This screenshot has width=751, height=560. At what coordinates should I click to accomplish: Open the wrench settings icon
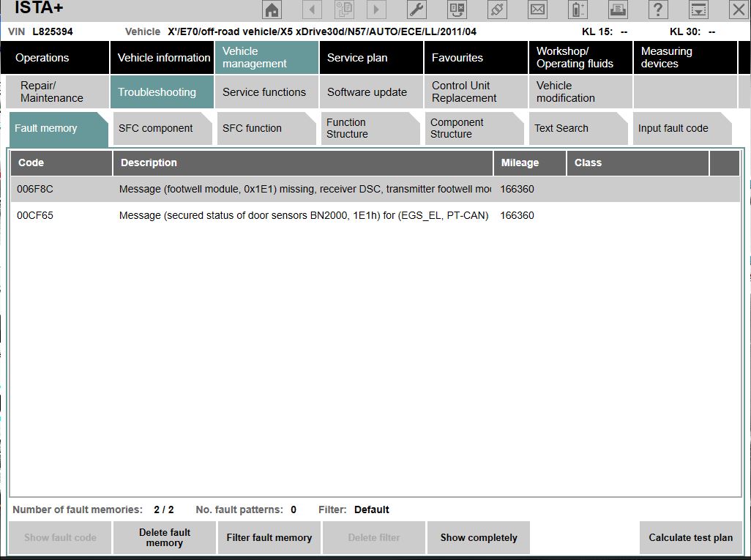[x=416, y=10]
